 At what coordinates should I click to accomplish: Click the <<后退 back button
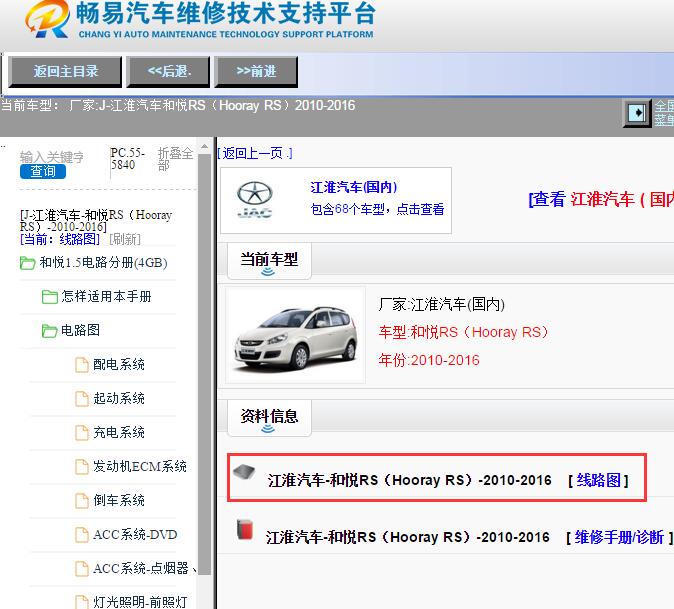(168, 71)
